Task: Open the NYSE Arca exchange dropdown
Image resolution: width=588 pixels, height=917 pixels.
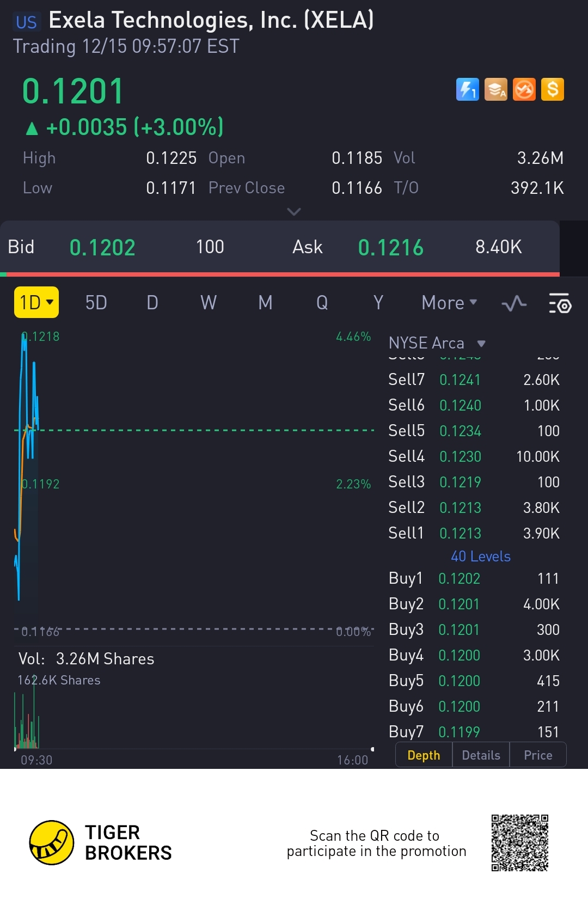Action: pos(437,343)
